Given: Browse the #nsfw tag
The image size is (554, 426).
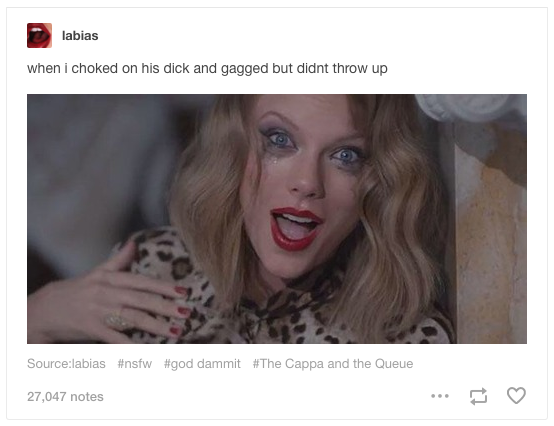Looking at the screenshot, I should [x=135, y=363].
